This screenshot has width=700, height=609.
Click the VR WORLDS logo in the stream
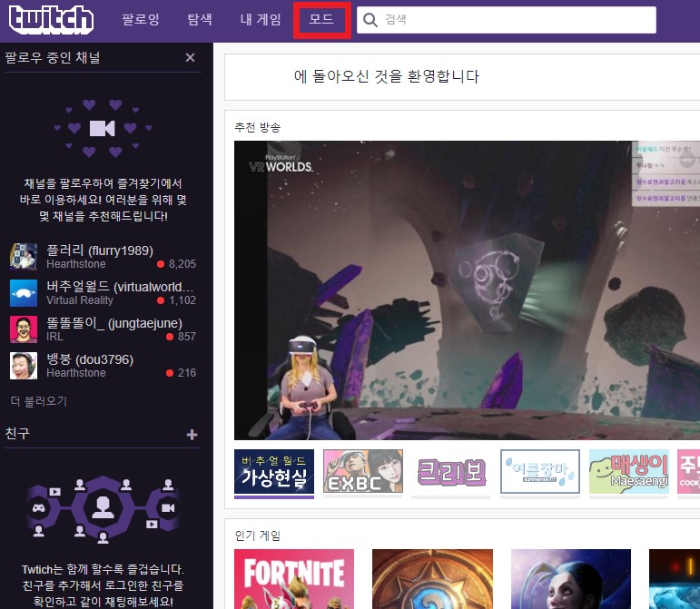coord(281,164)
